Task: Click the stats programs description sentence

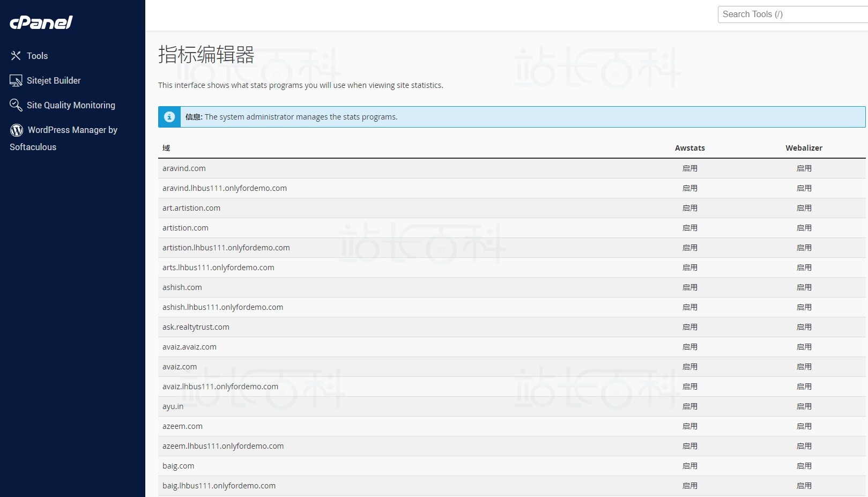Action: (301, 85)
